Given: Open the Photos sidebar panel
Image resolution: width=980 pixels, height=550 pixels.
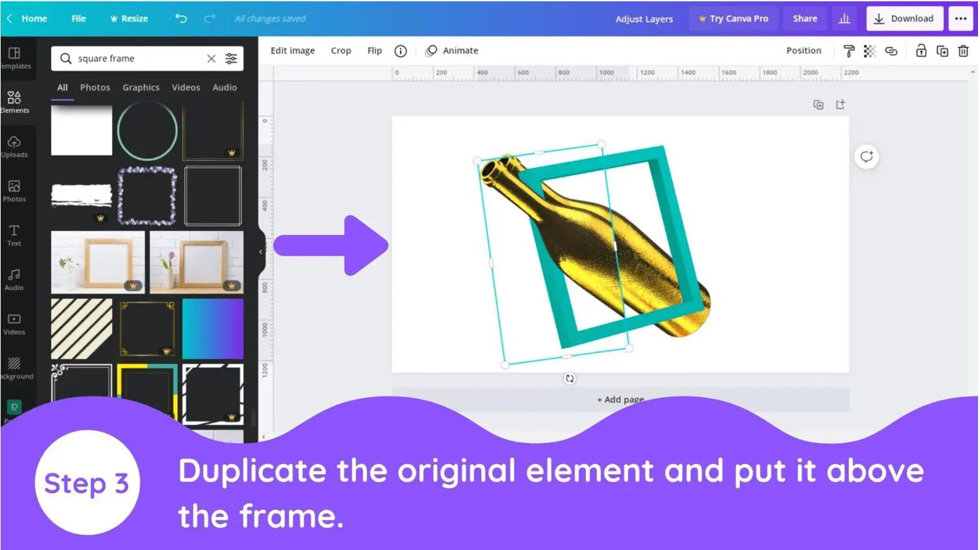Looking at the screenshot, I should coord(14,191).
